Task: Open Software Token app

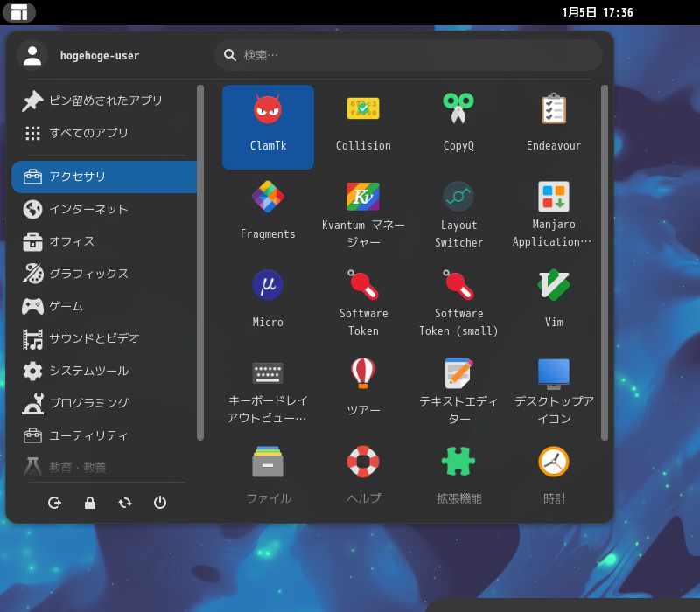Action: pos(363,303)
